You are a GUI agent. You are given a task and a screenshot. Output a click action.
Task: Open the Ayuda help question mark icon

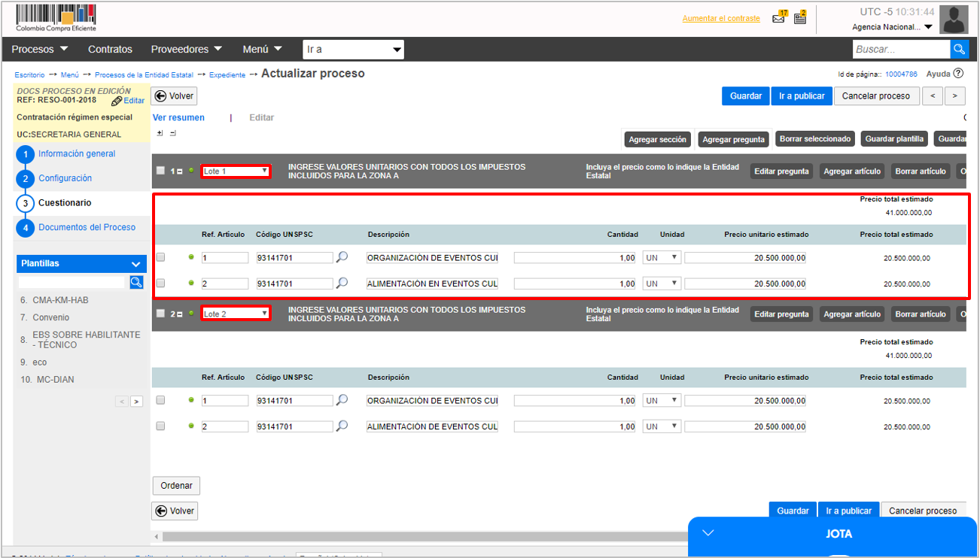pos(958,74)
